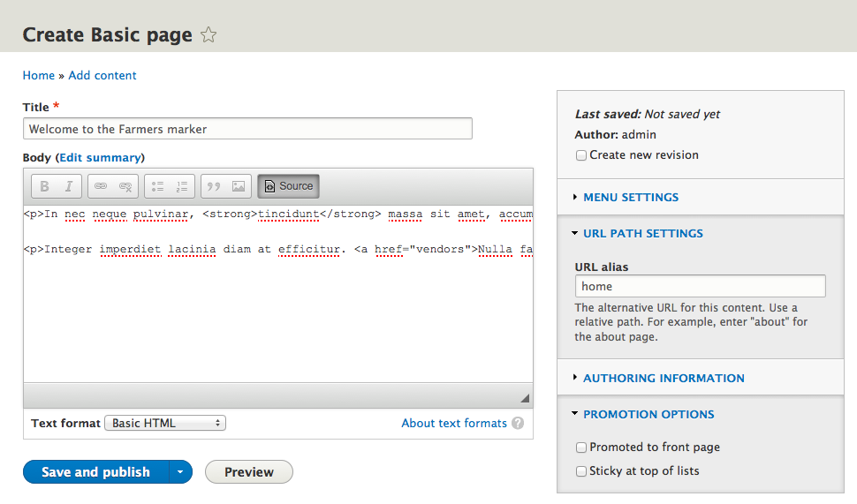Expand Authoring Information section
Image resolution: width=857 pixels, height=504 pixels.
(x=664, y=378)
